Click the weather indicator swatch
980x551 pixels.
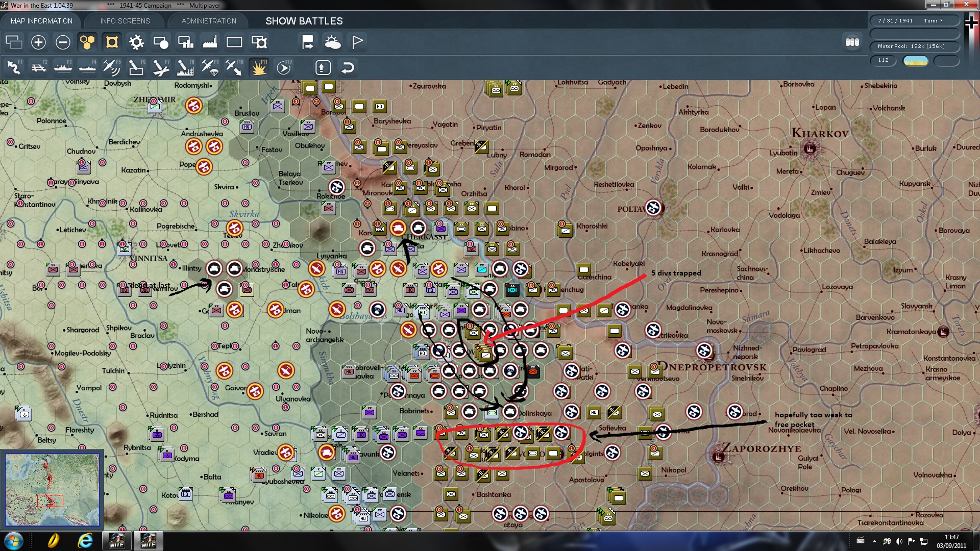[x=915, y=61]
